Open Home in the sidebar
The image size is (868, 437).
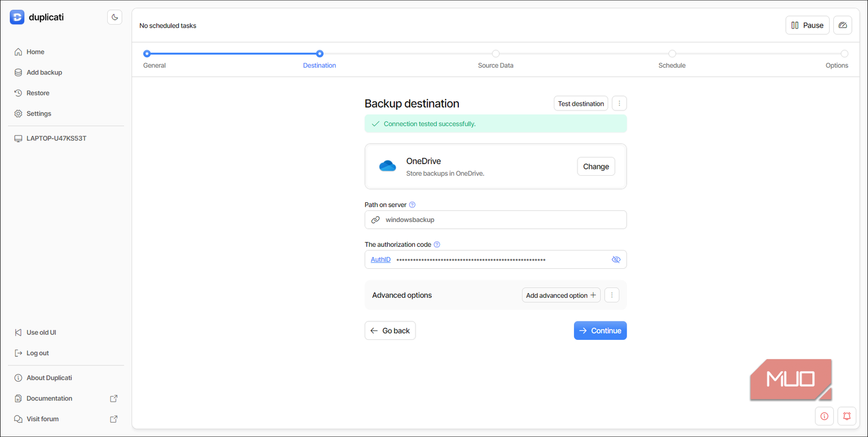(x=35, y=52)
